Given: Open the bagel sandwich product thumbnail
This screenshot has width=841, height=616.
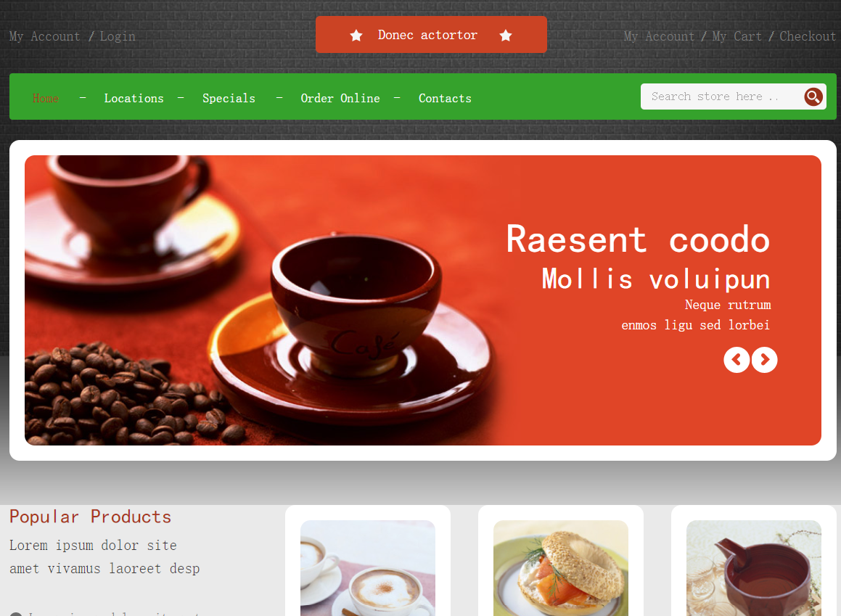Looking at the screenshot, I should click(x=560, y=567).
